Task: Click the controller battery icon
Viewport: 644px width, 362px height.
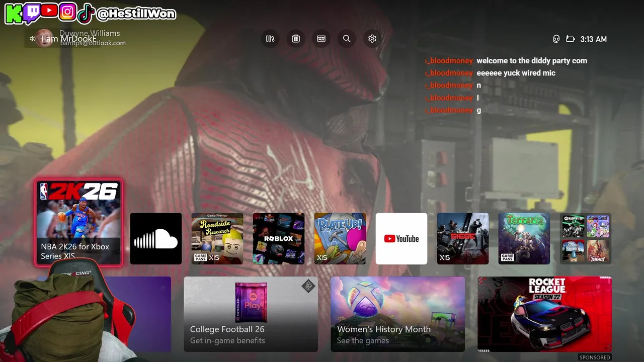Action: click(x=571, y=39)
